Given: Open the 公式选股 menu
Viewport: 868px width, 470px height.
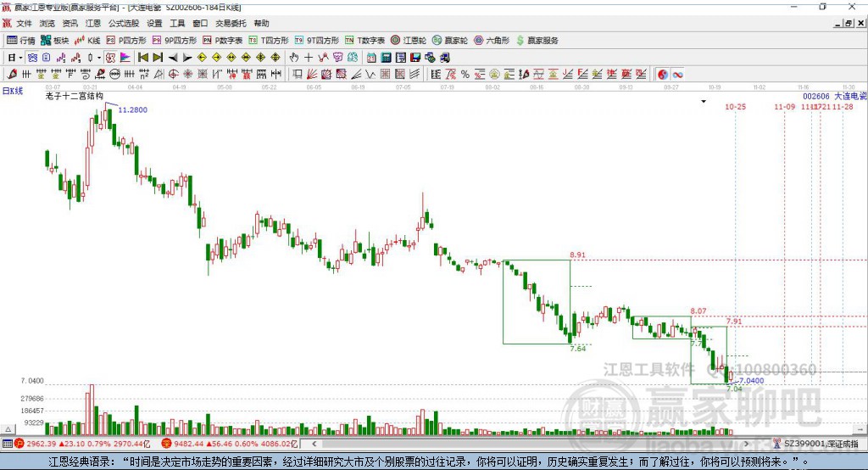Looking at the screenshot, I should tap(124, 23).
